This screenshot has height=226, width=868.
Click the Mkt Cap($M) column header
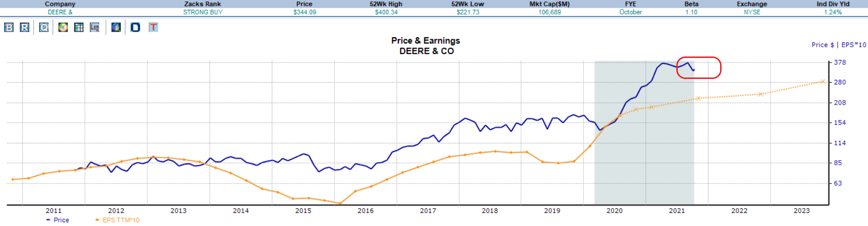coord(549,4)
